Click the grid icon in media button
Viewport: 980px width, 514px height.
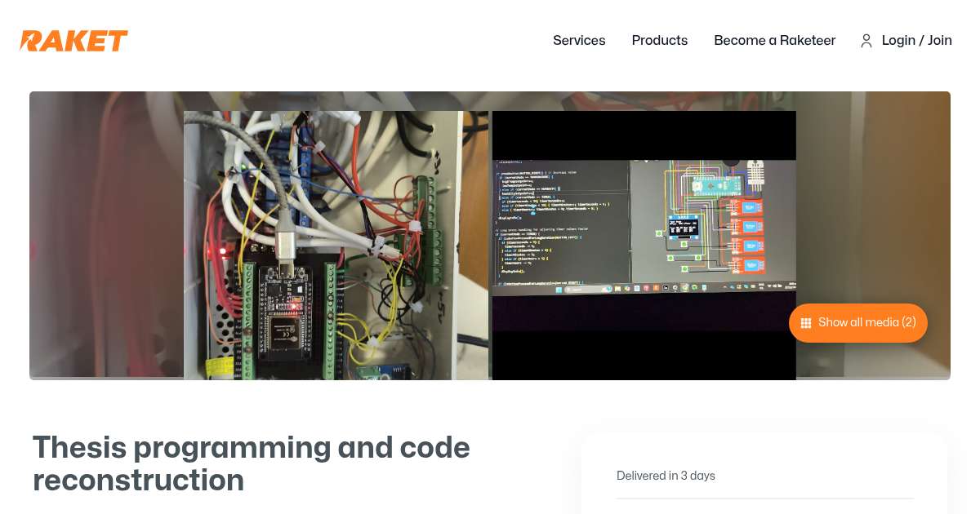806,323
